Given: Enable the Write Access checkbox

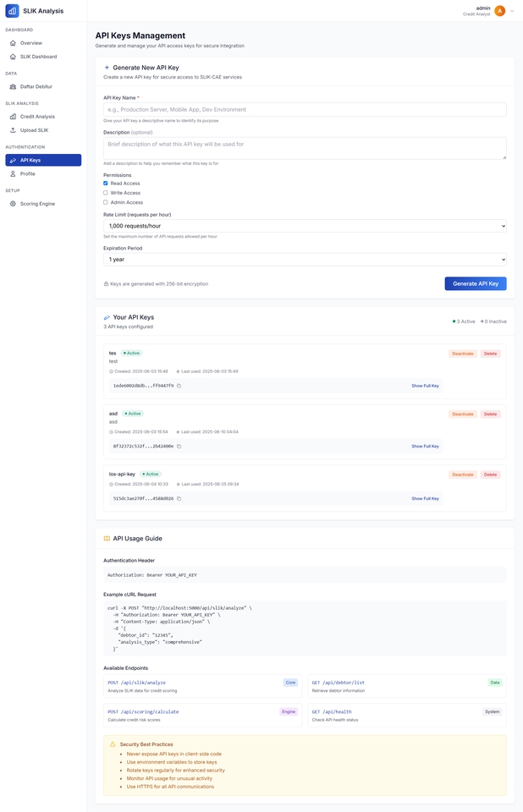Looking at the screenshot, I should (106, 193).
